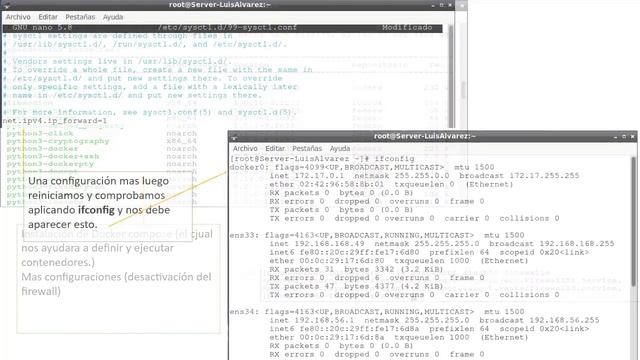640x360 pixels.
Task: Open Pestañas menu in the nano terminal window
Action: click(80, 17)
